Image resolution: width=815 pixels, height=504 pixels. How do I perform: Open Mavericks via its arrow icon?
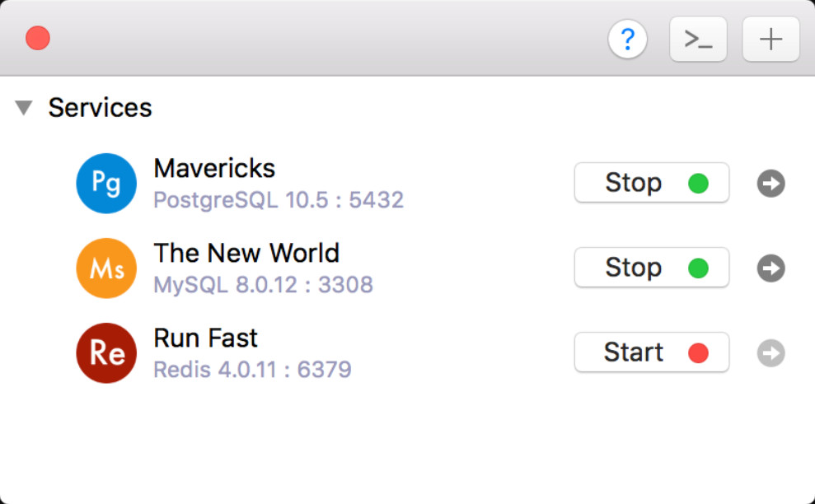coord(771,184)
